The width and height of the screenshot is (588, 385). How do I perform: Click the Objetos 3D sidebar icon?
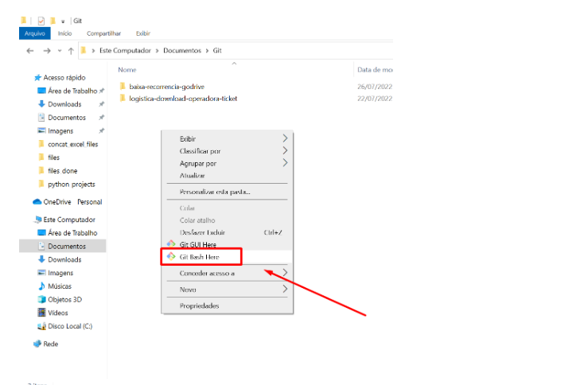click(41, 299)
